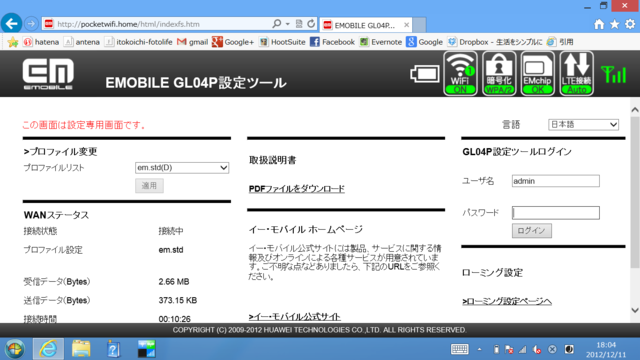Switch to the EMOBILE GL04P tab
Screen dimensions: 640x360
[x=364, y=25]
